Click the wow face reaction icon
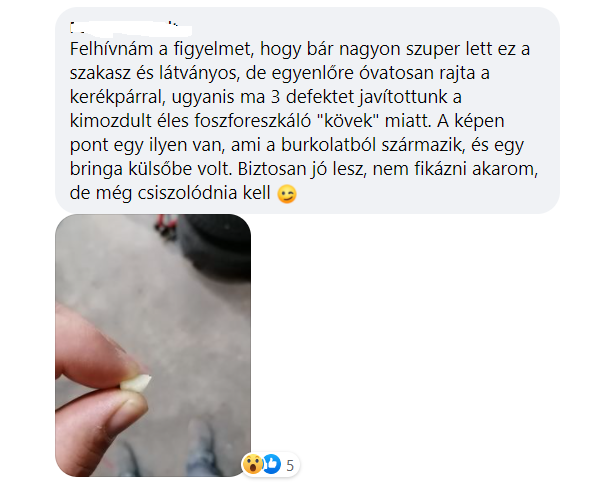The height and width of the screenshot is (487, 591). click(x=253, y=464)
